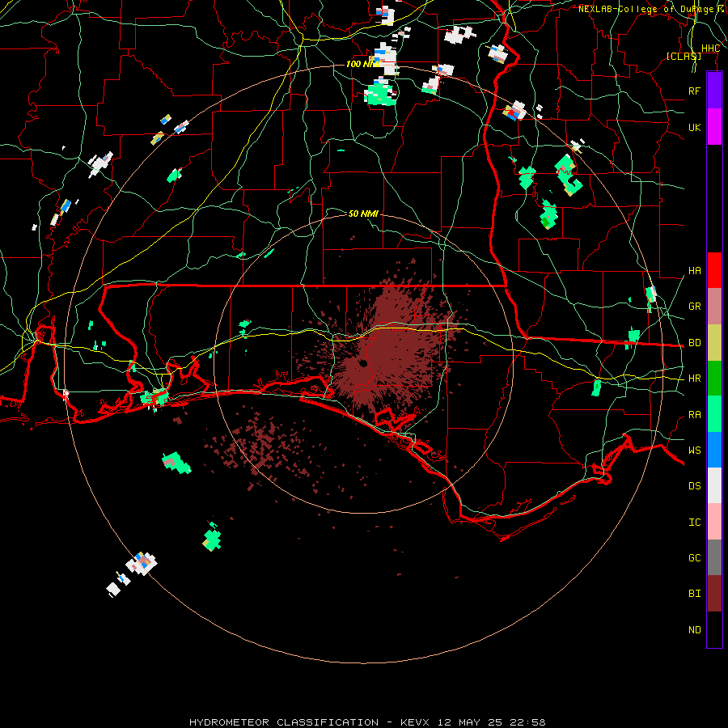Click the HHC product code label
The image size is (728, 728).
click(x=710, y=49)
